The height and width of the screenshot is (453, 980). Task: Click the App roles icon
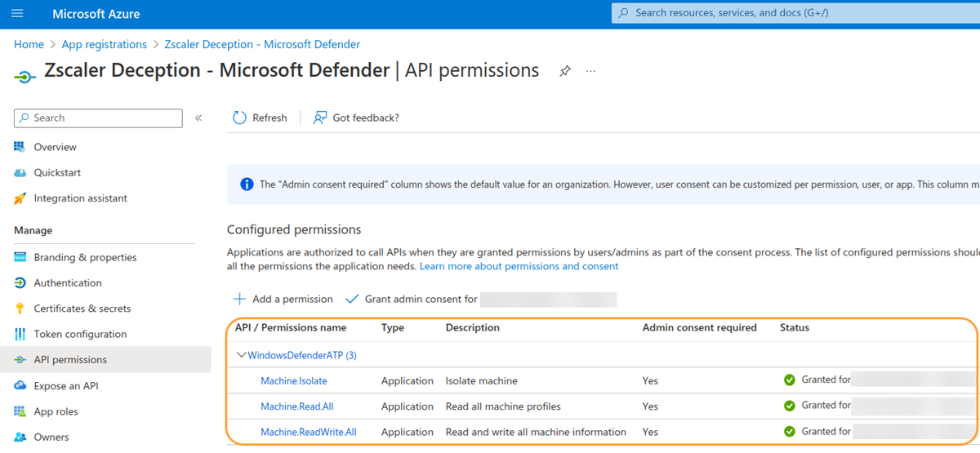point(20,411)
